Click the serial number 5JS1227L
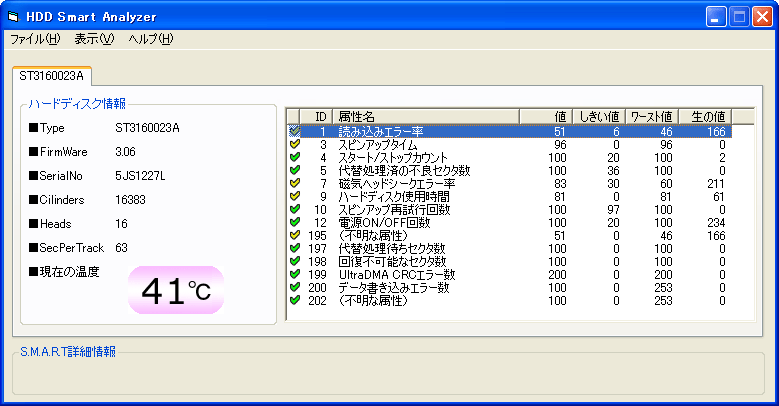The height and width of the screenshot is (406, 779). (140, 175)
